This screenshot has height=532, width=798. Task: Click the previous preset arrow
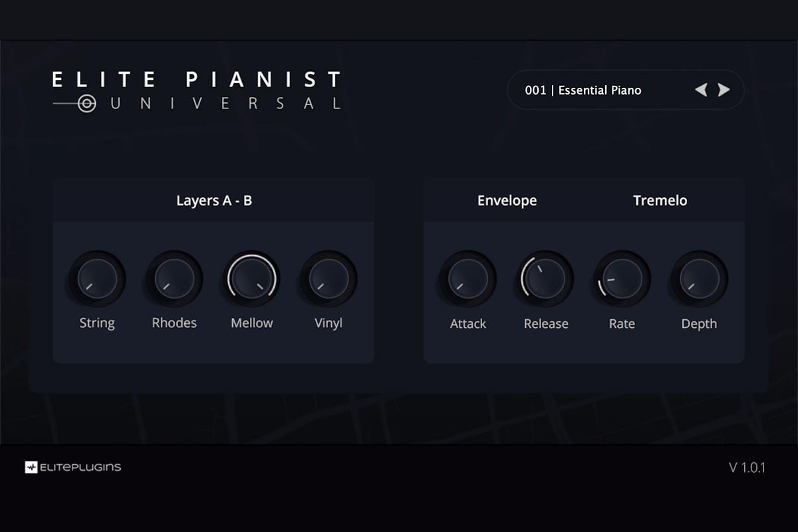tap(701, 90)
